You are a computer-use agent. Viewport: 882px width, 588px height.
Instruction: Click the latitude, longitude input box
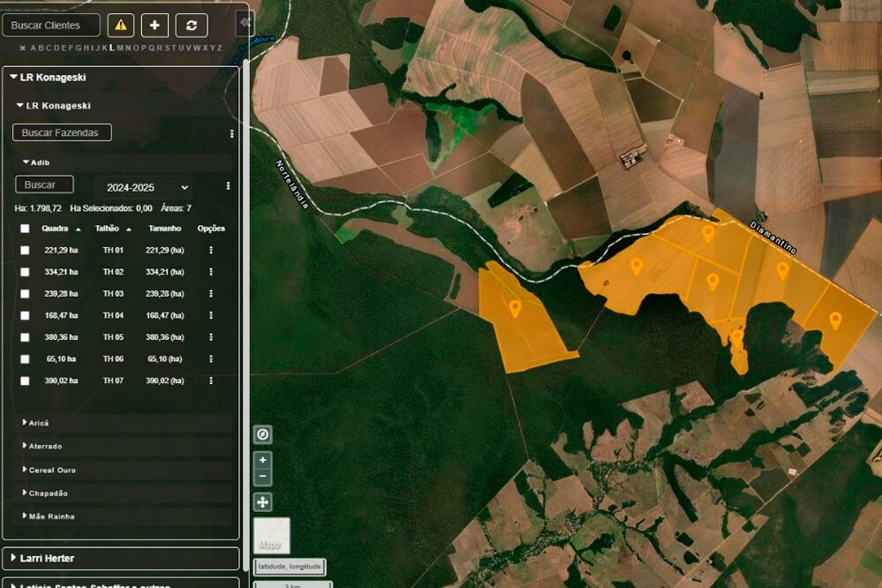point(290,566)
